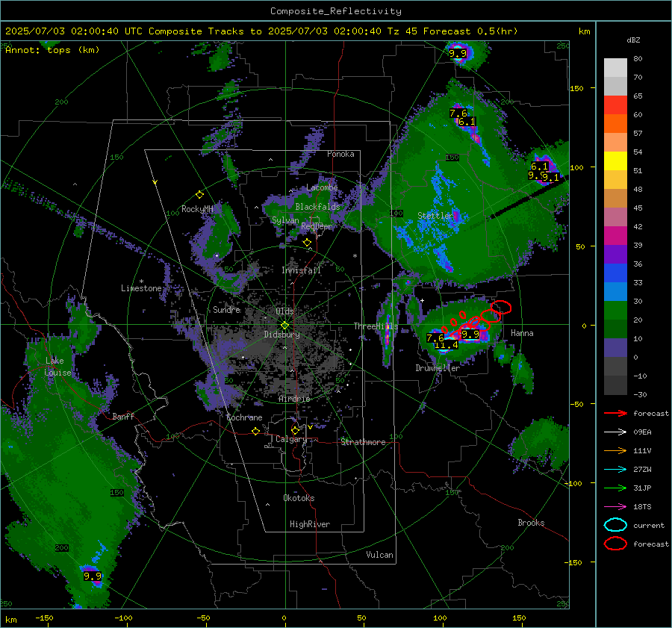Screen dimensions: 672x628
Task: Select the dark gray -10 dBZ color swatch
Action: click(615, 385)
